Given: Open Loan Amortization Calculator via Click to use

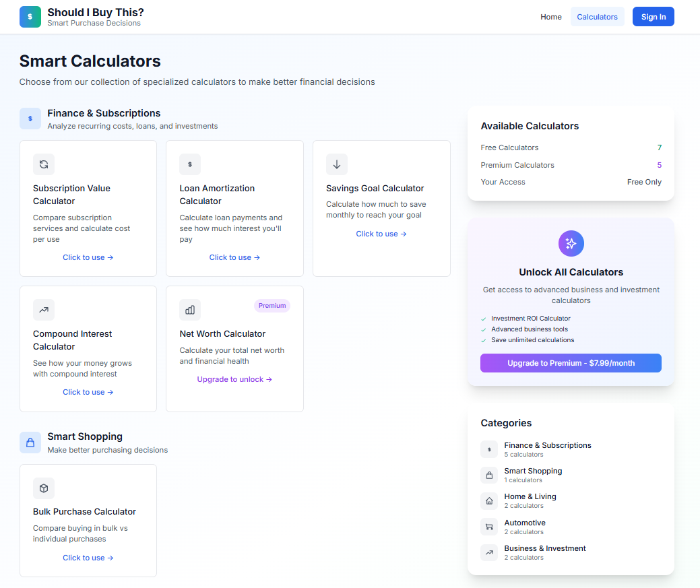Looking at the screenshot, I should click(234, 257).
